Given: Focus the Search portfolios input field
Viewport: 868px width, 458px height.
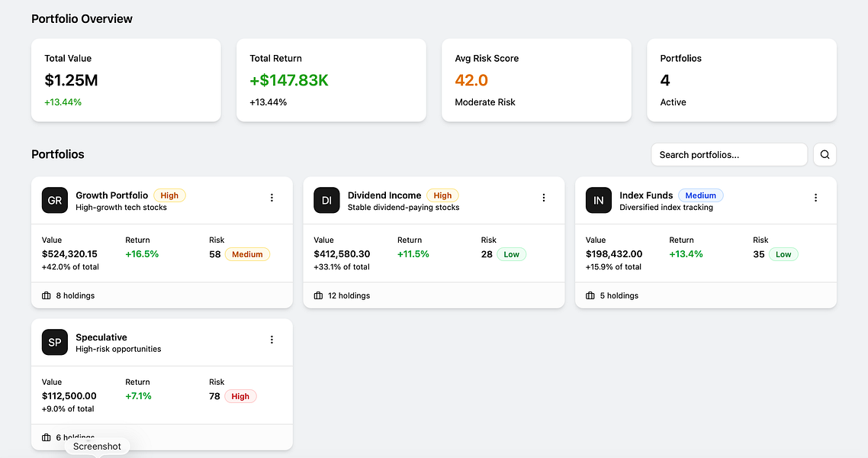Looking at the screenshot, I should (x=728, y=155).
